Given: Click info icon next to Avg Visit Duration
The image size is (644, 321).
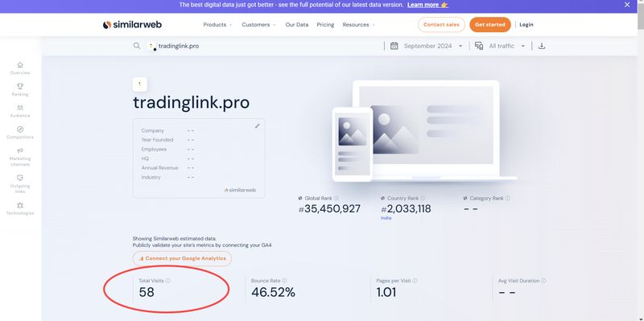Looking at the screenshot, I should (x=543, y=281).
